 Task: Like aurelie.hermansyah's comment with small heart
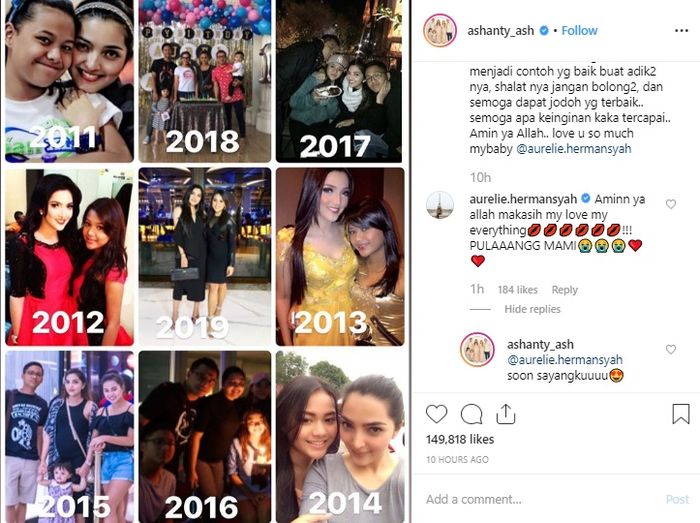[671, 204]
